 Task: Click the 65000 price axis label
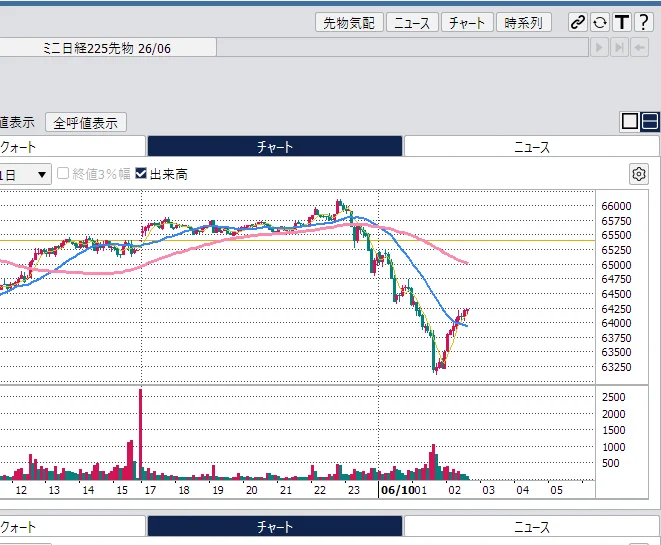click(616, 265)
